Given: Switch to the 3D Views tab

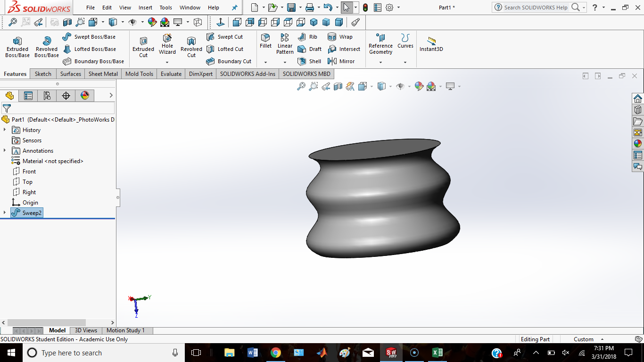Looking at the screenshot, I should coord(86,330).
